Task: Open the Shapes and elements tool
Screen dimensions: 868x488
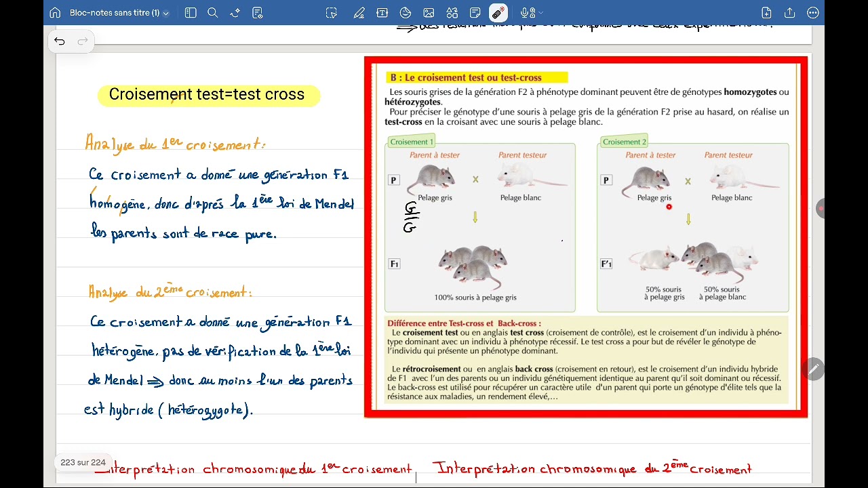Action: point(452,13)
